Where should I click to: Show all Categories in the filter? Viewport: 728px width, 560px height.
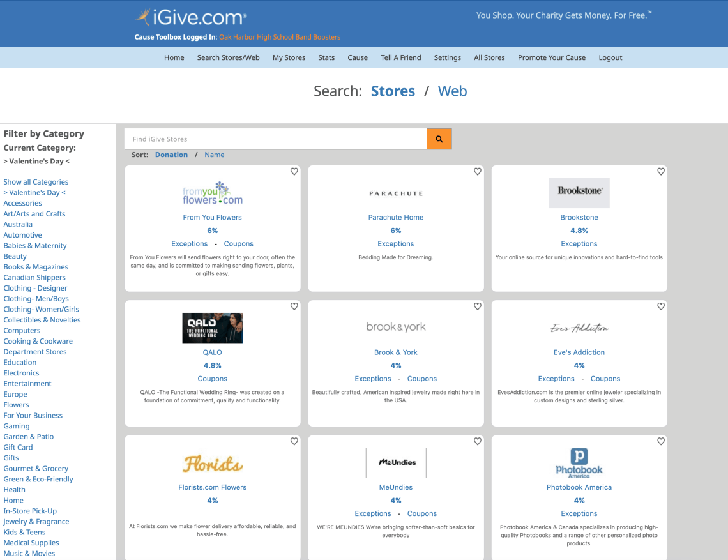click(x=36, y=182)
